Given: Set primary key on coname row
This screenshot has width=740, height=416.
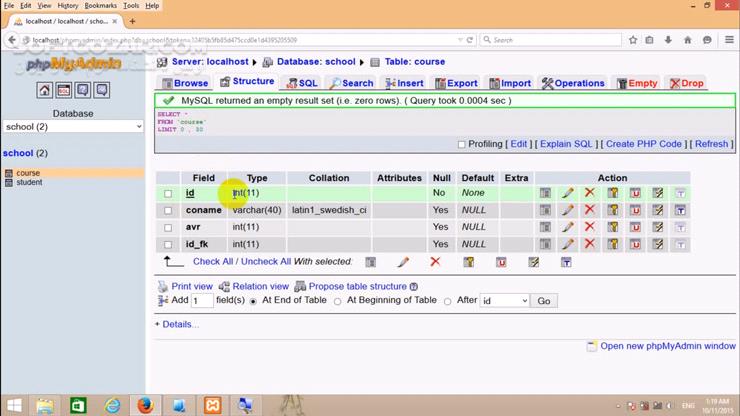Looking at the screenshot, I should (x=613, y=210).
